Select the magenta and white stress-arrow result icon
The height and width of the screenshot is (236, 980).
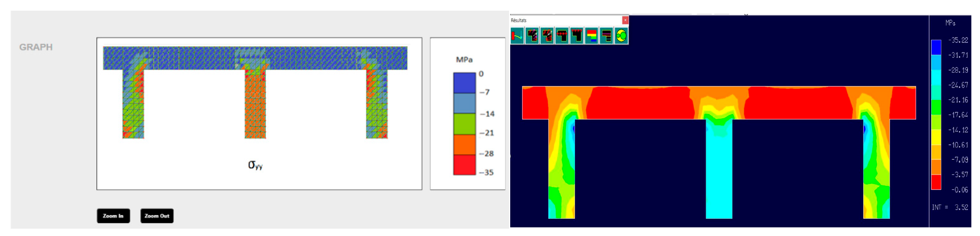pos(532,36)
